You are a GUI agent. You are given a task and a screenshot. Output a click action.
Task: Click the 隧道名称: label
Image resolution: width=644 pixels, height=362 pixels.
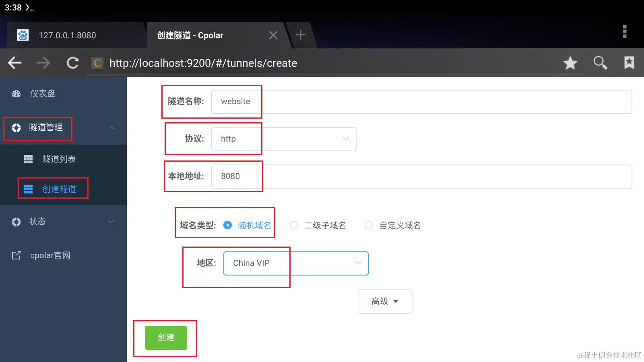point(186,101)
